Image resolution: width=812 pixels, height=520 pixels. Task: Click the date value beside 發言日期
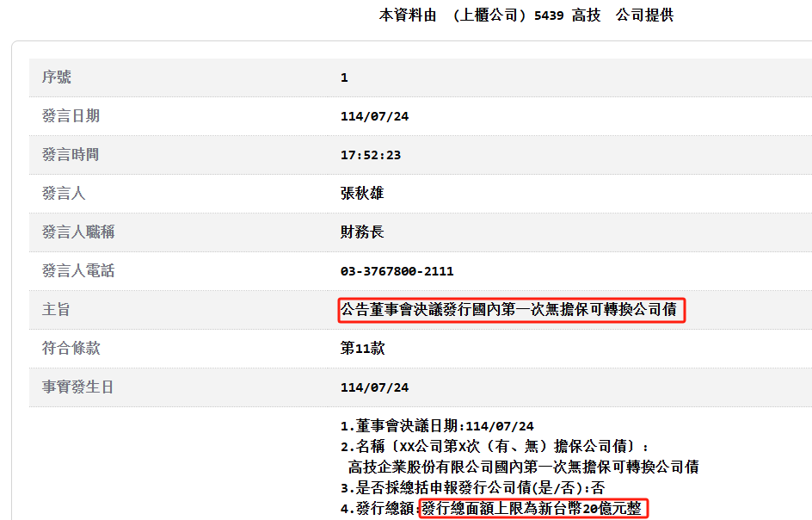pos(374,116)
